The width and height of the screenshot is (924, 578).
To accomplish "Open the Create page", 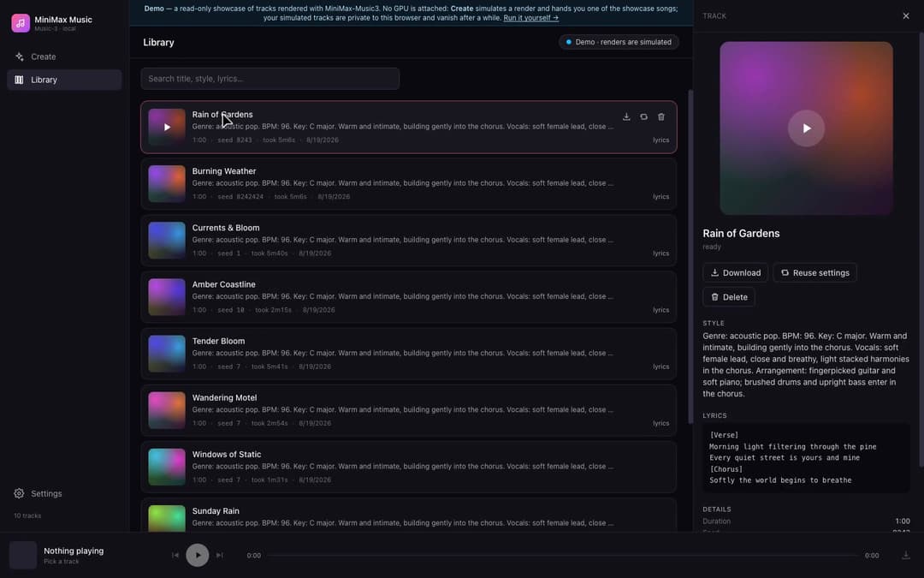I will pyautogui.click(x=64, y=57).
